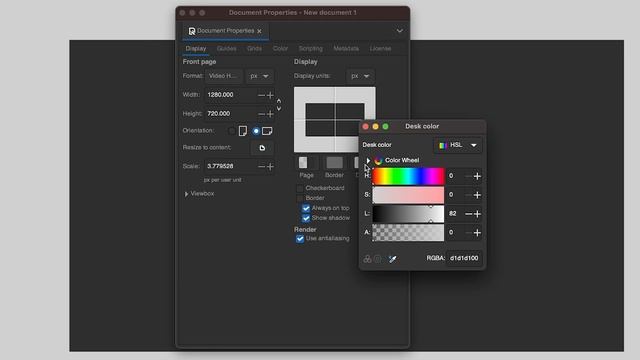Click the H value field
The height and width of the screenshot is (360, 640).
click(x=454, y=176)
